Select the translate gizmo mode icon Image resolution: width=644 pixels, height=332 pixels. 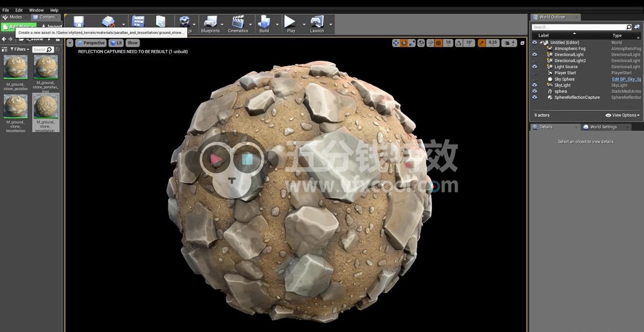[x=396, y=43]
